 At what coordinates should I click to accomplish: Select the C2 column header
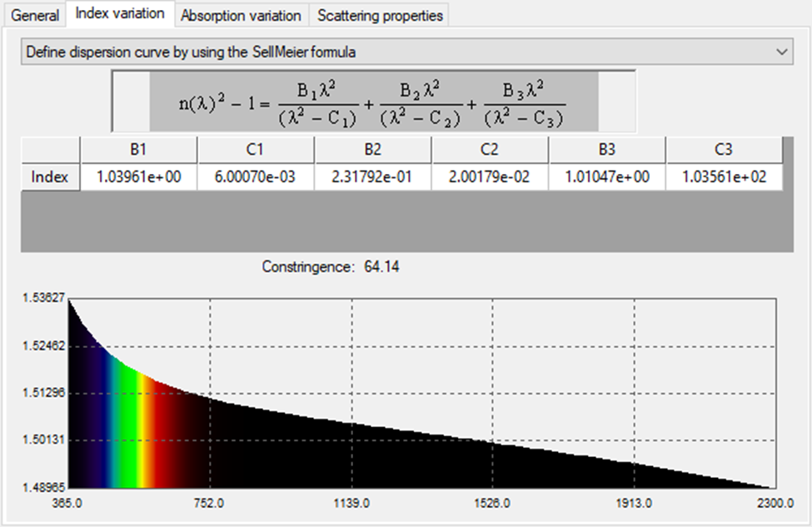click(490, 150)
